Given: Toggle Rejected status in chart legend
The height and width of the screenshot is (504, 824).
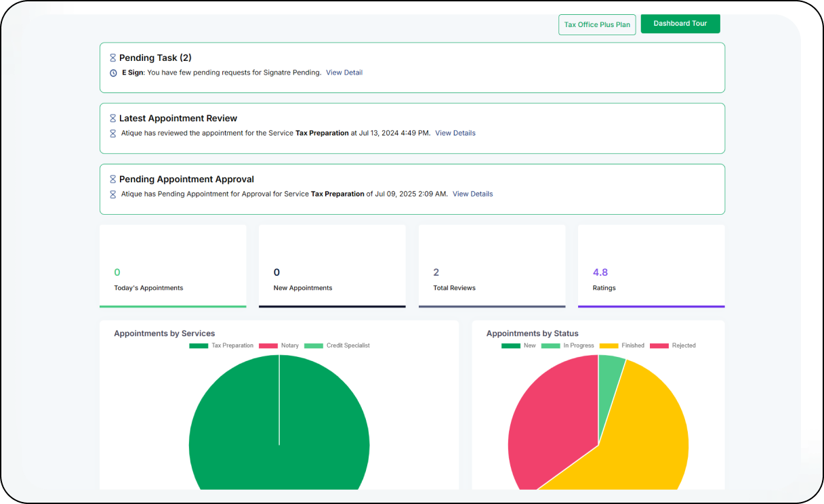Looking at the screenshot, I should (673, 345).
